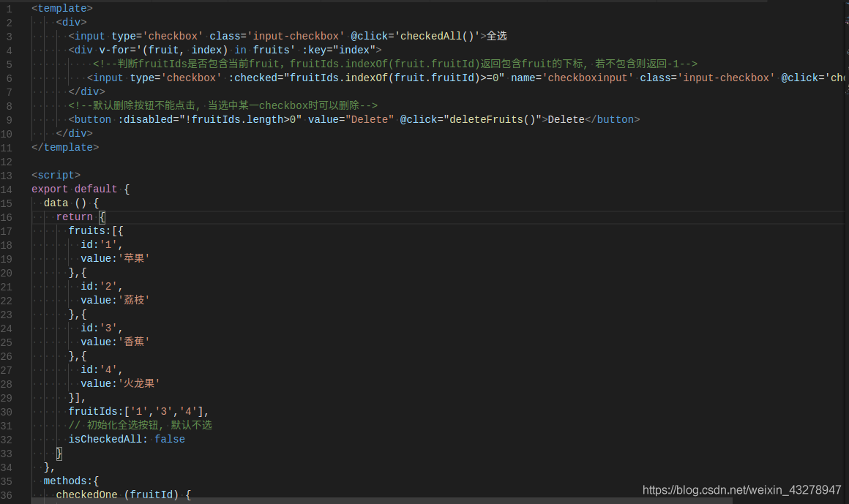Click line number 1 in the gutter
Screen dimensions: 849x504
click(8, 8)
